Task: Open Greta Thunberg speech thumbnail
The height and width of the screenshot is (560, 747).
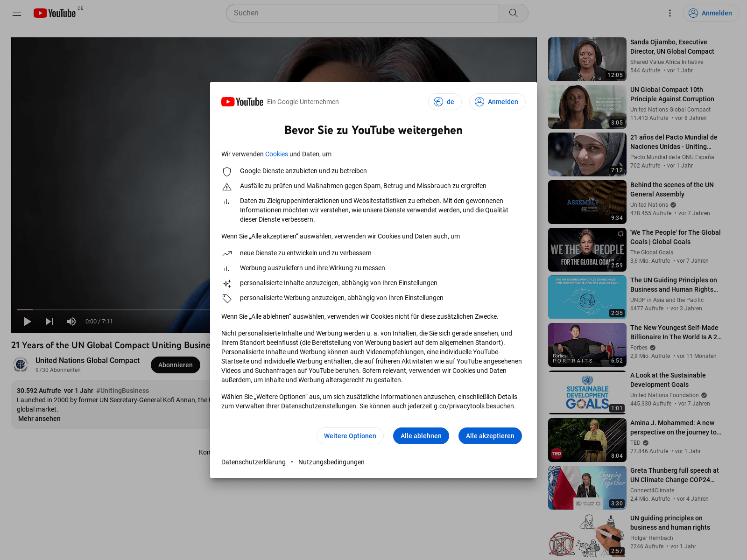Action: [x=587, y=488]
